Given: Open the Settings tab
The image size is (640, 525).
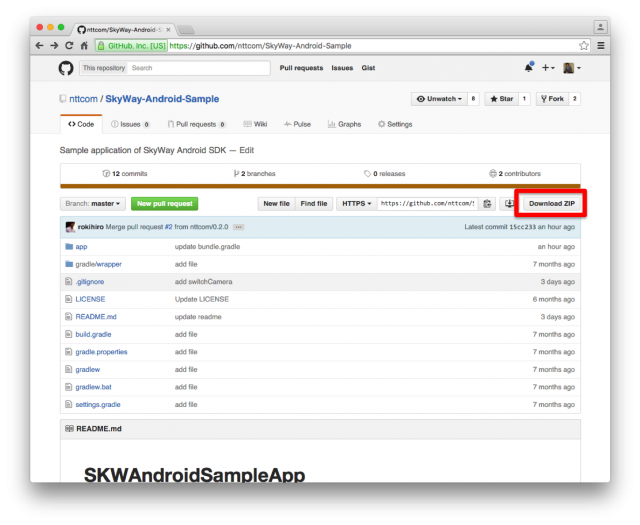Looking at the screenshot, I should 394,124.
